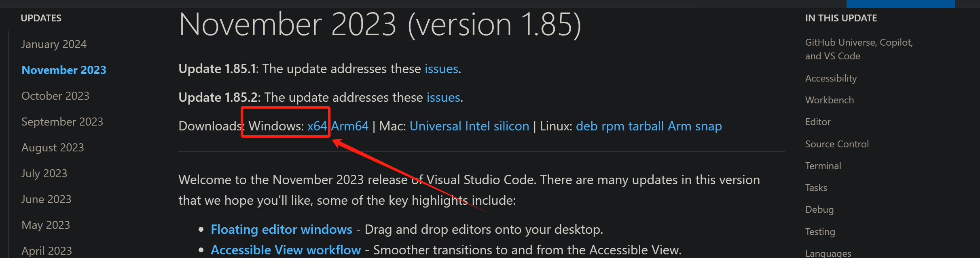The height and width of the screenshot is (258, 980).
Task: Select October 2023 in updates list
Action: (55, 96)
